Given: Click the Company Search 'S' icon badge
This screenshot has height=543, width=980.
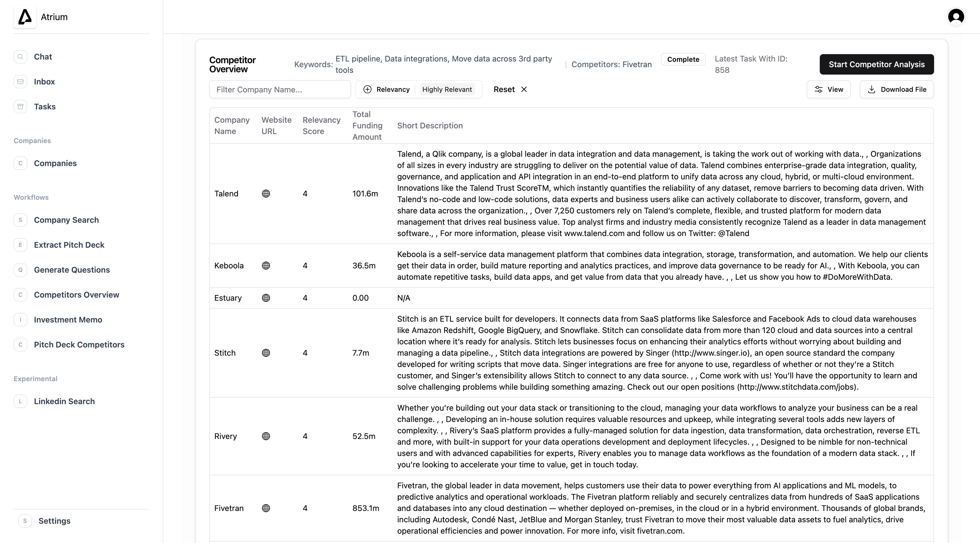Looking at the screenshot, I should pyautogui.click(x=20, y=220).
